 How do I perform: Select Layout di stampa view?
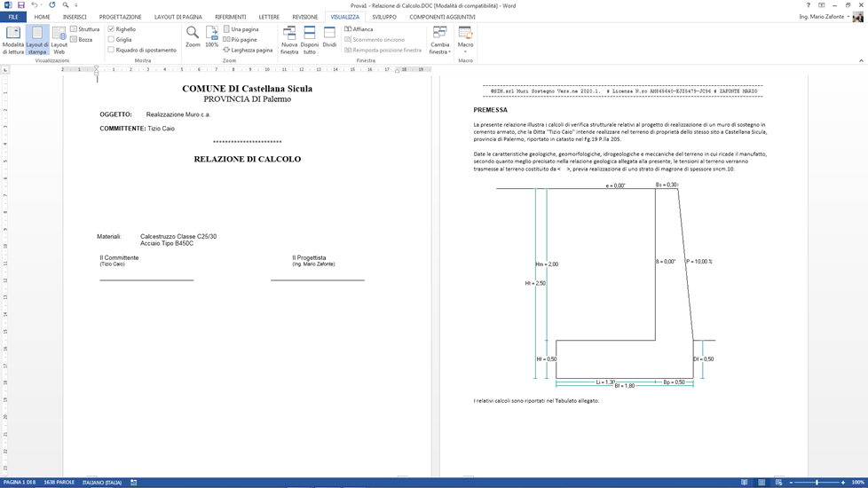[x=37, y=40]
